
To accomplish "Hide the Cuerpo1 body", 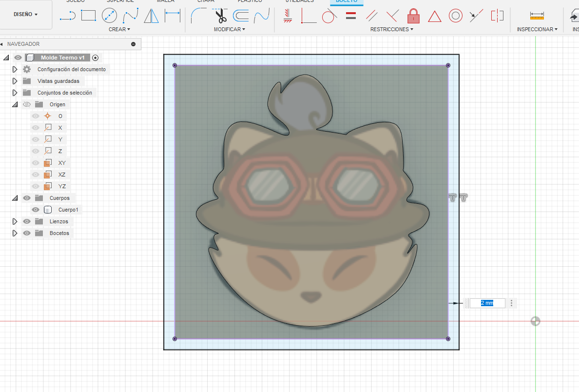I will tap(36, 210).
